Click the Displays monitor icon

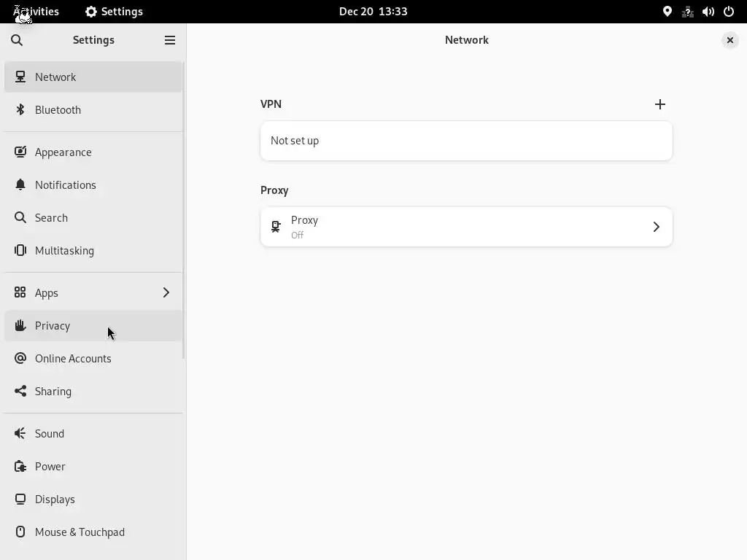pos(20,499)
